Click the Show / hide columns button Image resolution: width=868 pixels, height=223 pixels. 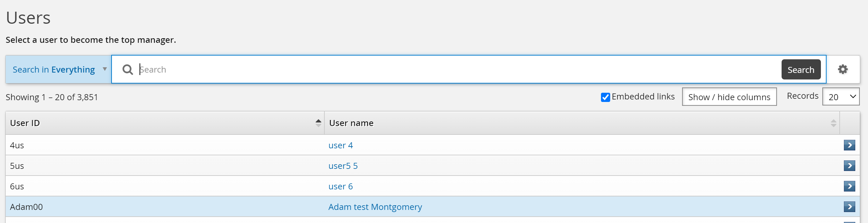point(729,97)
